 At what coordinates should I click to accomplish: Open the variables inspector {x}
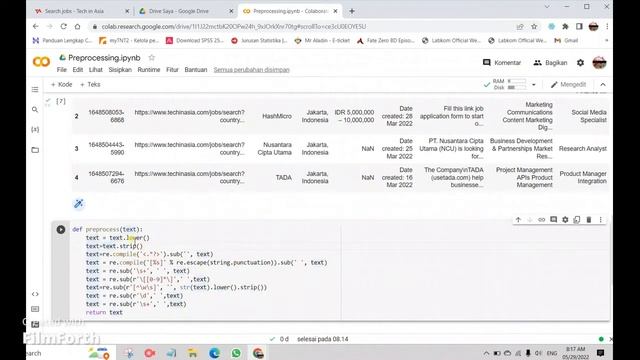coord(35,129)
